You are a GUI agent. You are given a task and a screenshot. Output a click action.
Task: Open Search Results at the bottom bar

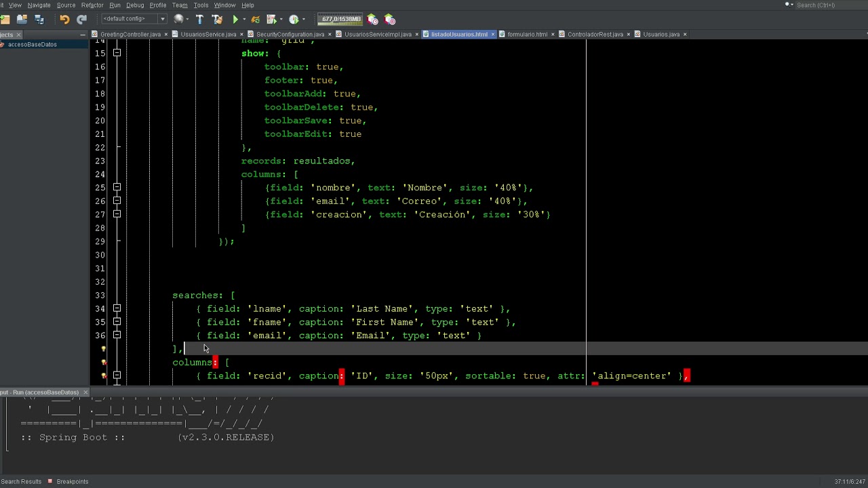coord(21,481)
